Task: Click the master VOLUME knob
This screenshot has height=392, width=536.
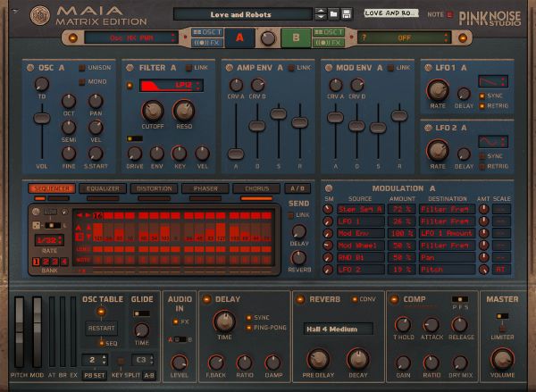Action: point(502,359)
